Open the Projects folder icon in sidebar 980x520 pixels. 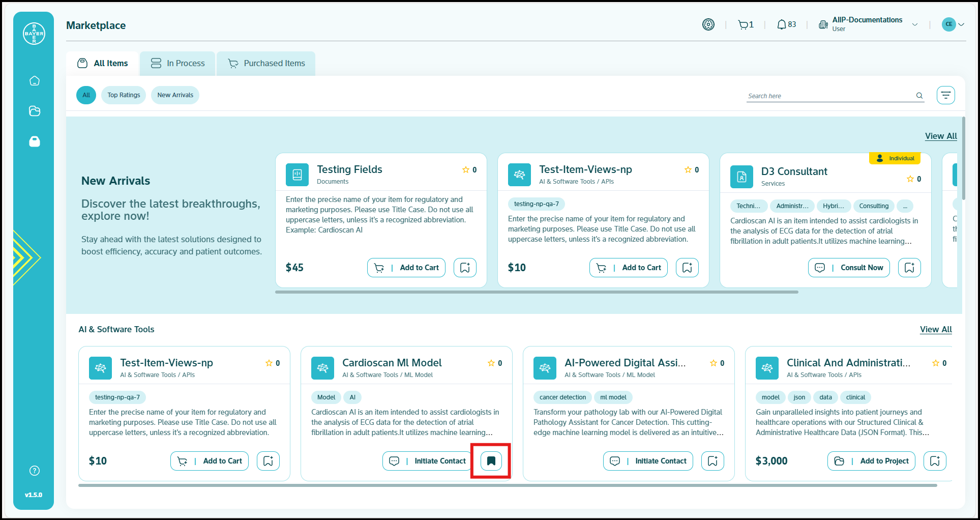point(35,111)
